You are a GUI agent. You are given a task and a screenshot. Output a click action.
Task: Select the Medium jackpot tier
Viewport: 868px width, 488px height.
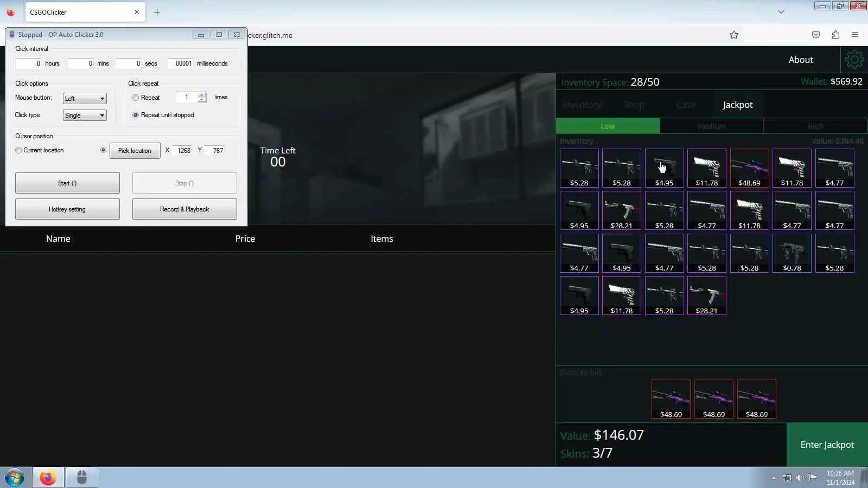pos(712,126)
